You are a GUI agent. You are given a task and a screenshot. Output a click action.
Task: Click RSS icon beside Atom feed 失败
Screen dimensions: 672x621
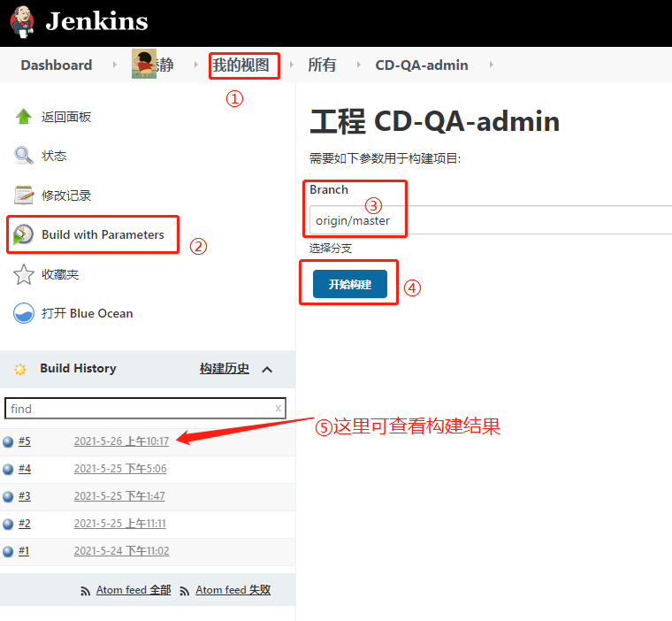pos(185,592)
